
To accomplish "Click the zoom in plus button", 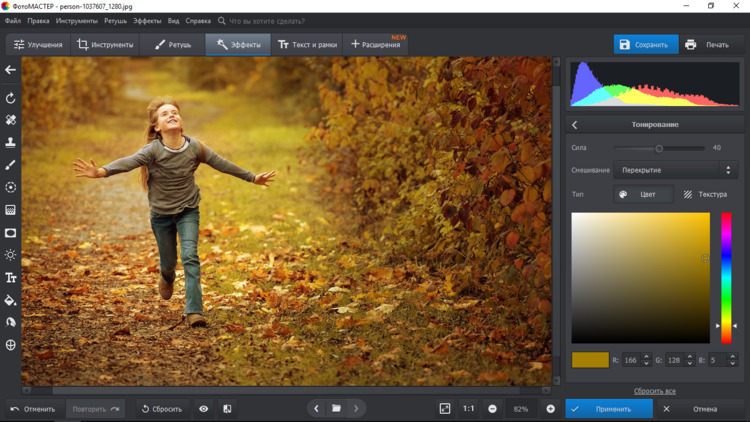I will 550,409.
